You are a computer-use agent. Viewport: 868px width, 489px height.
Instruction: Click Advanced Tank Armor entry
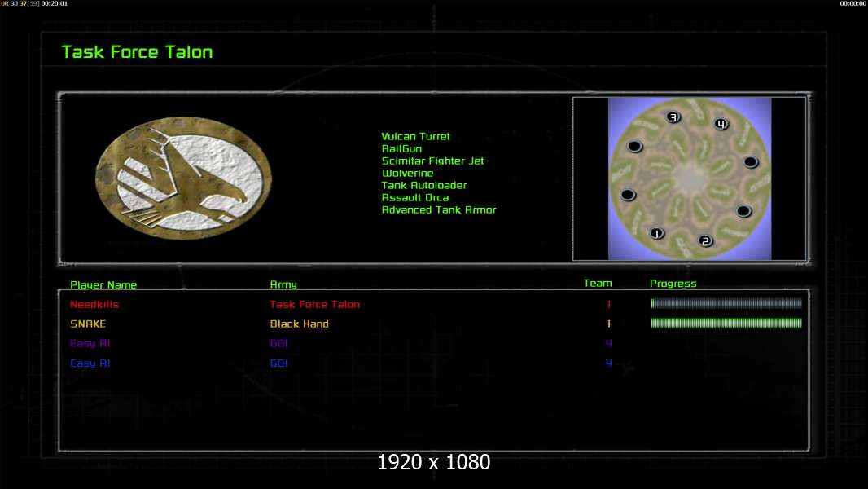438,209
